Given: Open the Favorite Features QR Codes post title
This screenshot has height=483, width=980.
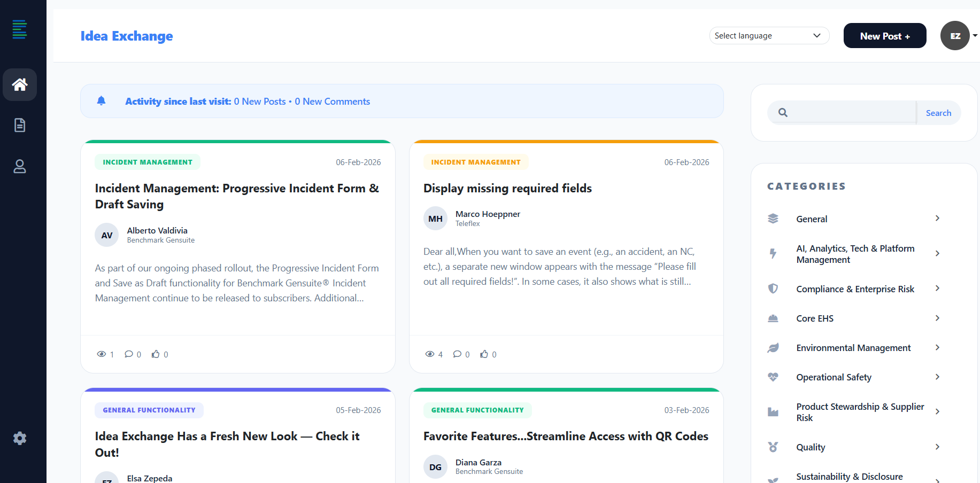Looking at the screenshot, I should 566,437.
